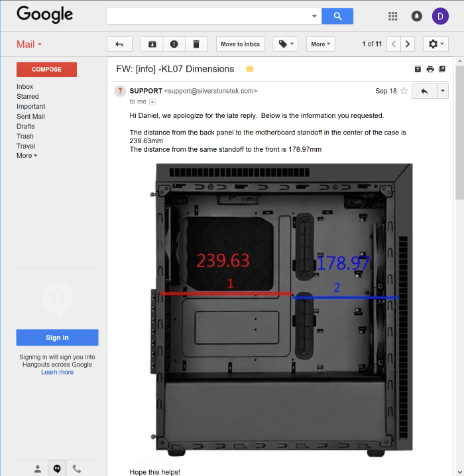Archive this email with the archive icon
This screenshot has width=464, height=476.
point(152,44)
